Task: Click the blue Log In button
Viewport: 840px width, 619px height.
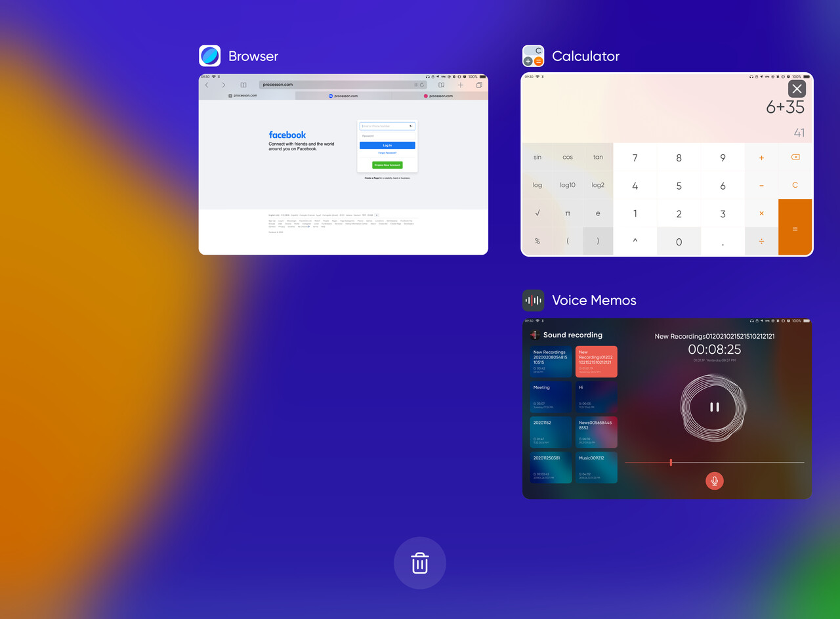Action: pos(387,146)
